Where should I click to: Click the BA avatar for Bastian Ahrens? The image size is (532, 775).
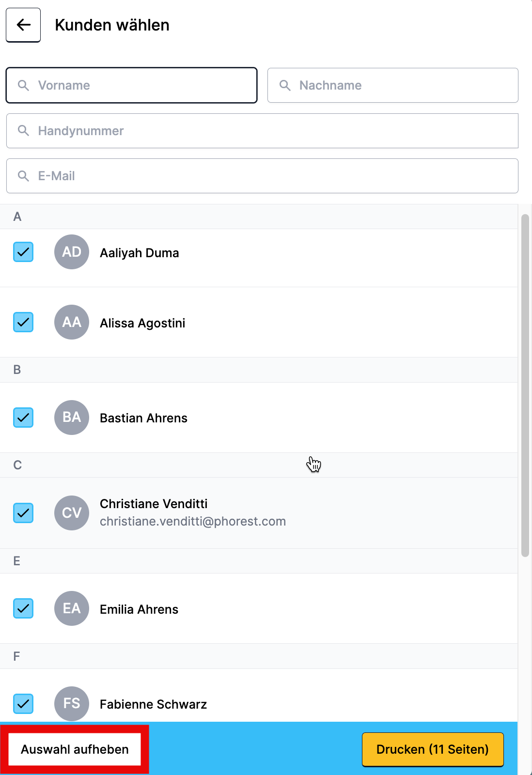[72, 418]
